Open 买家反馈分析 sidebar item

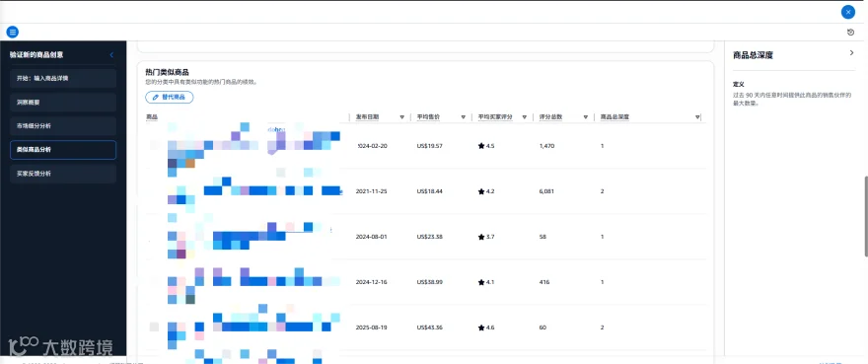(63, 174)
